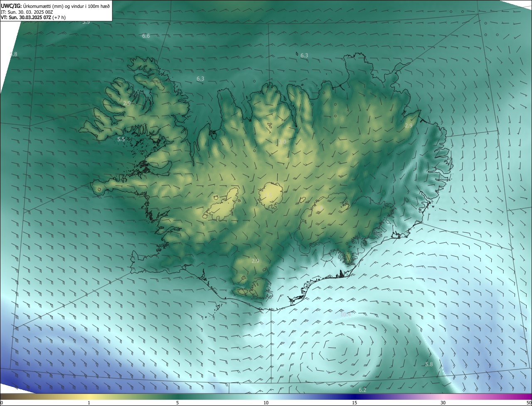The height and width of the screenshot is (406, 532).
Task: Click the 1 tick on the color scale
Action: pyautogui.click(x=89, y=403)
